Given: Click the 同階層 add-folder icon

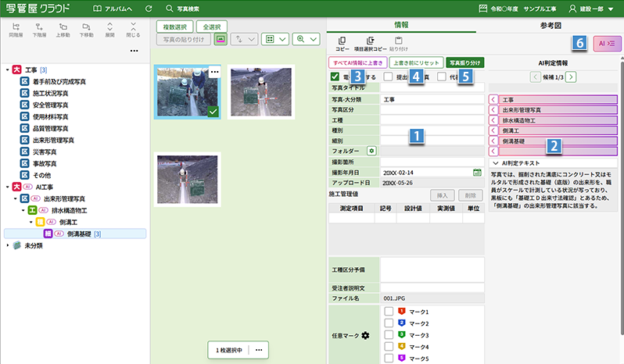Looking at the screenshot, I should (16, 27).
